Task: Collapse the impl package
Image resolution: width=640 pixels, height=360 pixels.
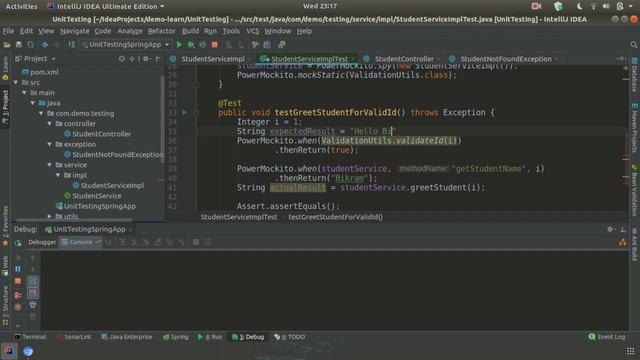Action: (x=58, y=175)
